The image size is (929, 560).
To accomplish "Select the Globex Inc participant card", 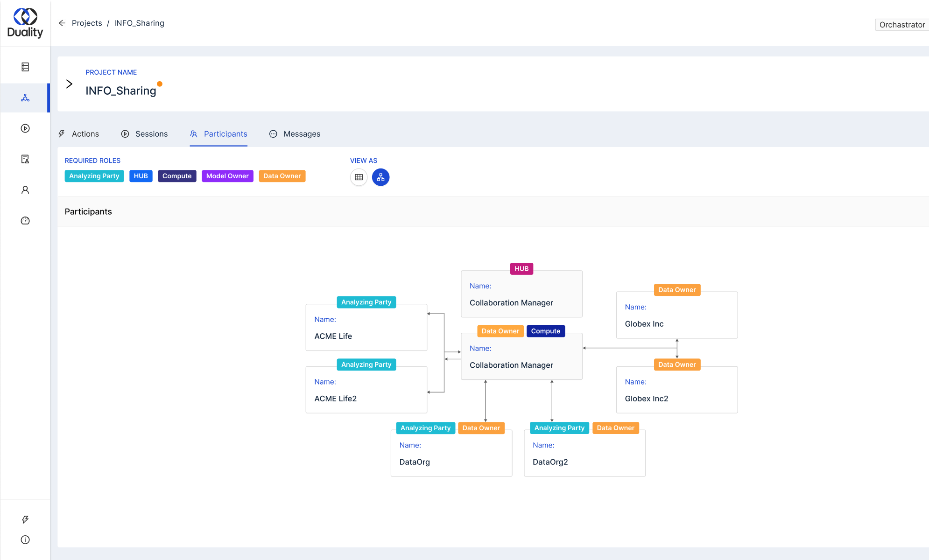I will pyautogui.click(x=677, y=315).
